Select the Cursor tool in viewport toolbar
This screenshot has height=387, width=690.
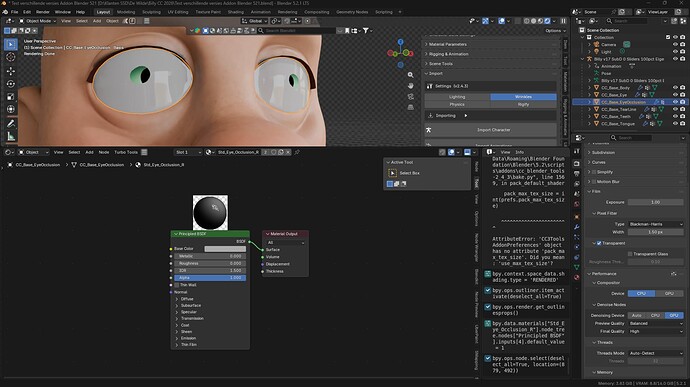point(11,57)
